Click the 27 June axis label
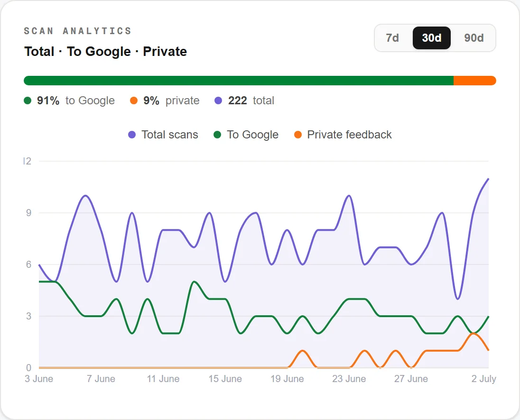 coord(411,379)
